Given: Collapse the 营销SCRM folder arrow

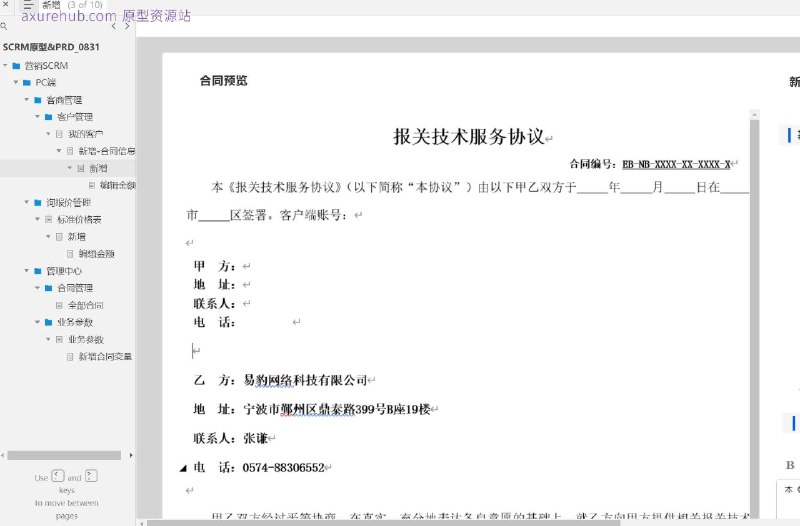Looking at the screenshot, I should tap(5, 65).
